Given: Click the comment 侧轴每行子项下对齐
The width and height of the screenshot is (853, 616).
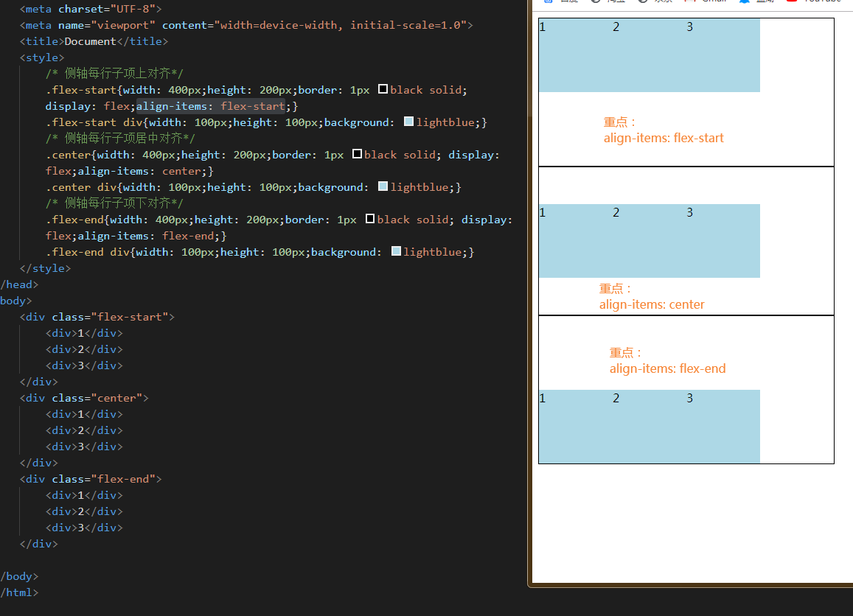Looking at the screenshot, I should pyautogui.click(x=114, y=203).
